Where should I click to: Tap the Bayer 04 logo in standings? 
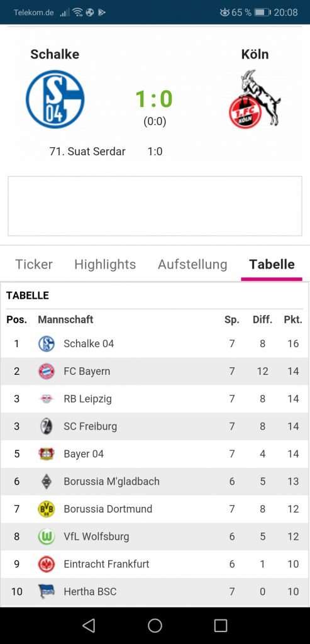(x=46, y=454)
